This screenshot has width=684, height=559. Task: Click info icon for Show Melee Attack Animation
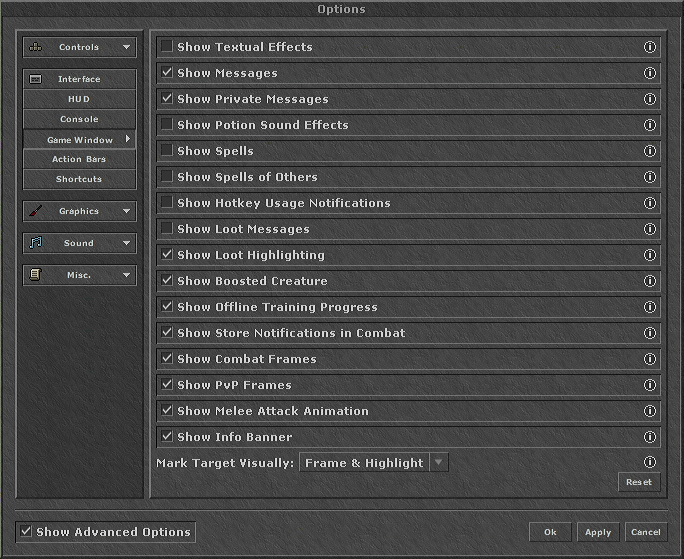point(650,411)
